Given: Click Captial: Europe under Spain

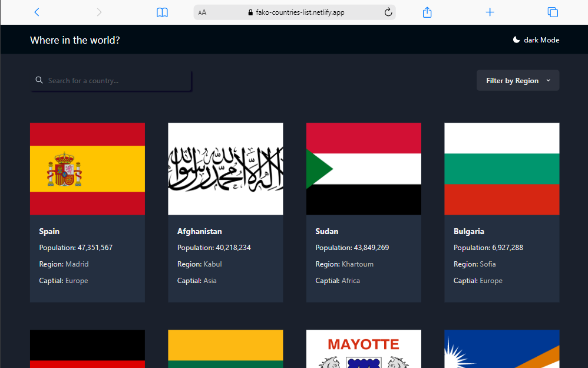Looking at the screenshot, I should 64,281.
